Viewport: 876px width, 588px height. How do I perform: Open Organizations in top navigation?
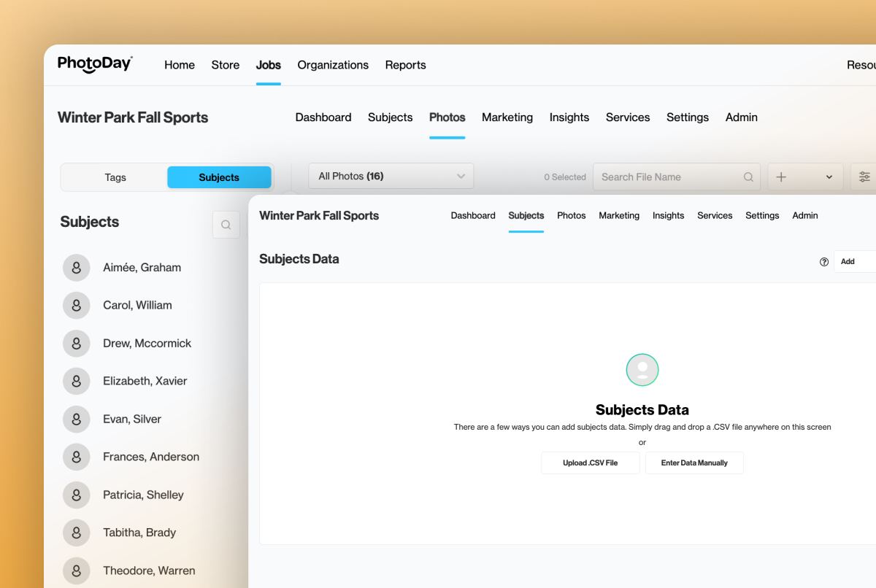click(333, 65)
